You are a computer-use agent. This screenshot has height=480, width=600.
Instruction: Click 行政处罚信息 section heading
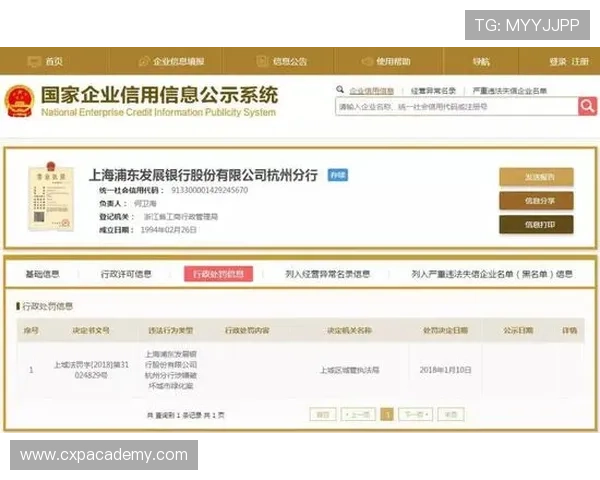click(x=47, y=306)
